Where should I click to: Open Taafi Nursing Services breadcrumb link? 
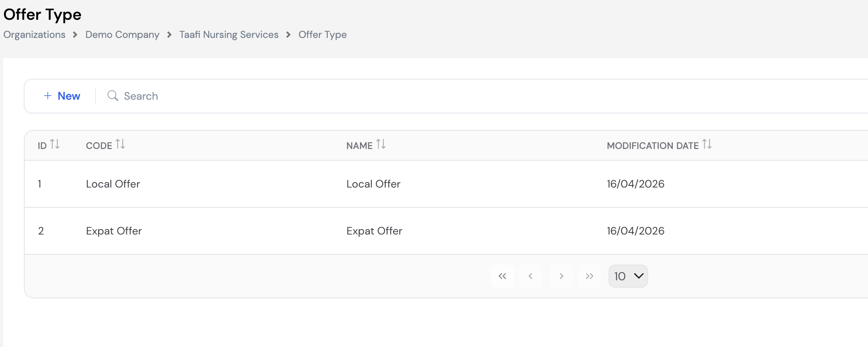[x=229, y=35]
